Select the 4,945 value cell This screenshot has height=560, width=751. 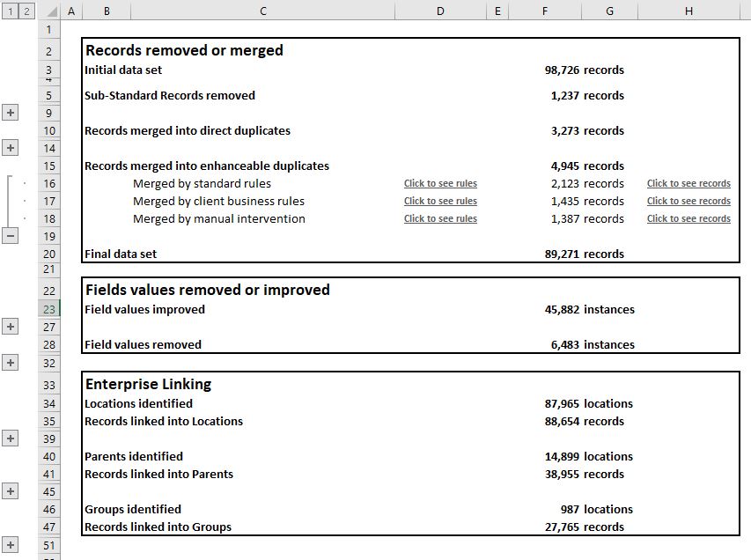tap(545, 166)
